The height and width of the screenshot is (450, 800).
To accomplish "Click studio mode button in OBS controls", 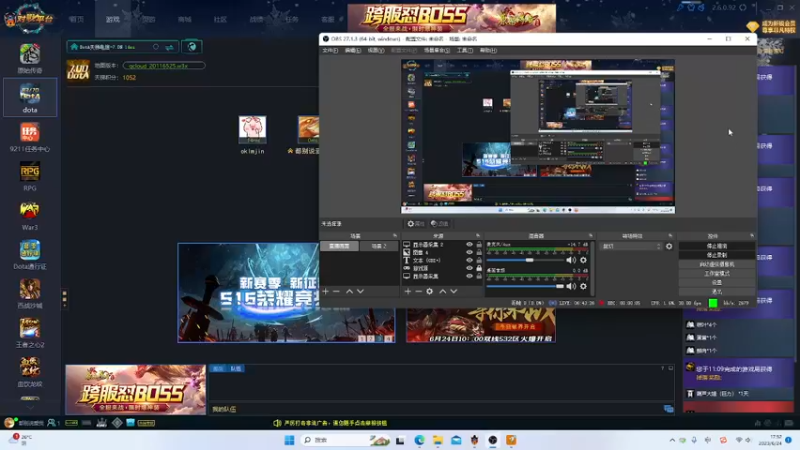I will [x=717, y=273].
